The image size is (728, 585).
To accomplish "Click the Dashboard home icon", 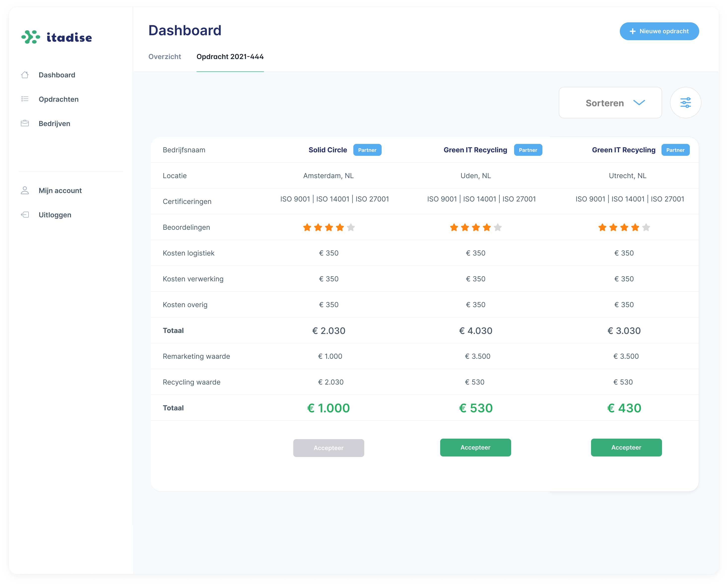I will click(25, 75).
